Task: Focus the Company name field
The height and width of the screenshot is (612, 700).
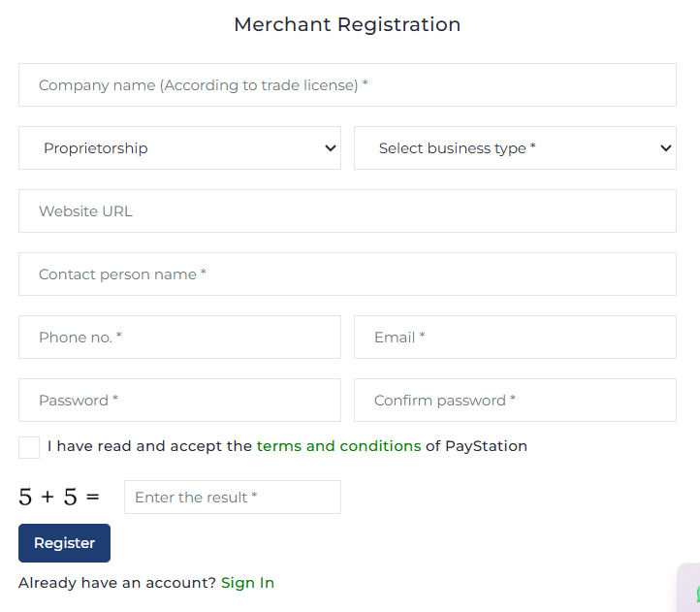Action: 347,85
